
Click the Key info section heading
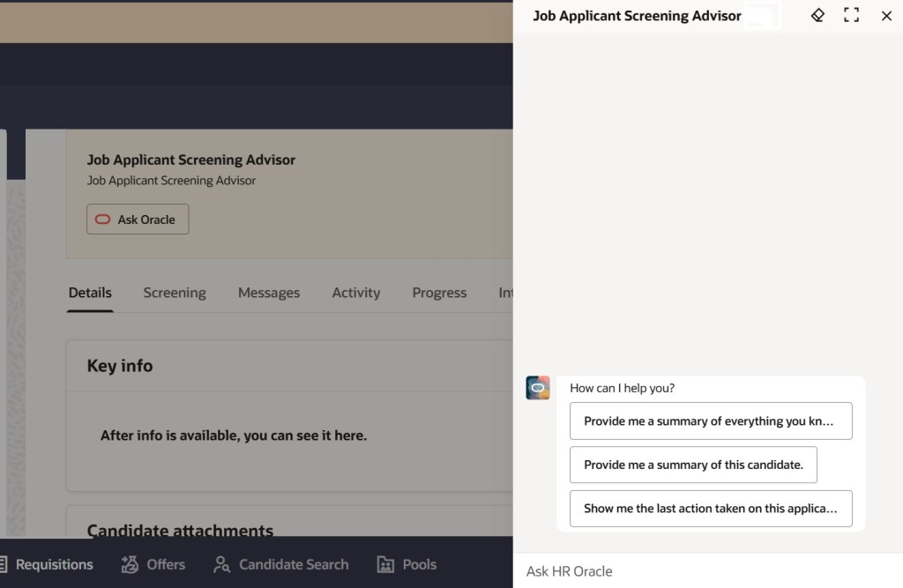click(120, 366)
